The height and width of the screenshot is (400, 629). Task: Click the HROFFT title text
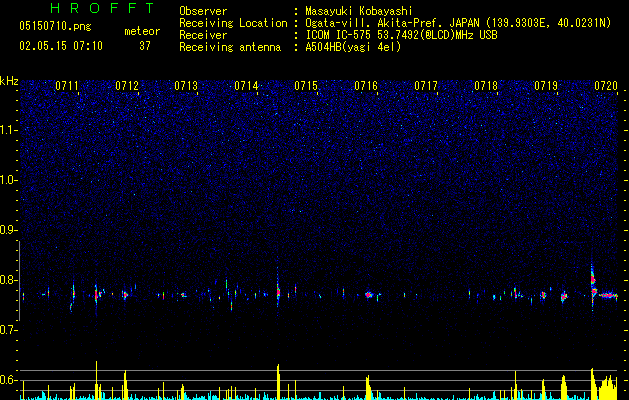coord(103,8)
